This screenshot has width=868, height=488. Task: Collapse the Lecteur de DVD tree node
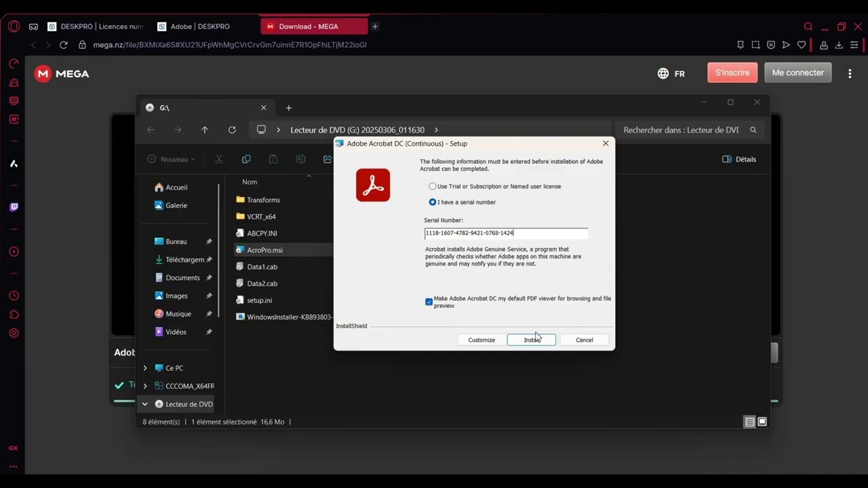[144, 404]
